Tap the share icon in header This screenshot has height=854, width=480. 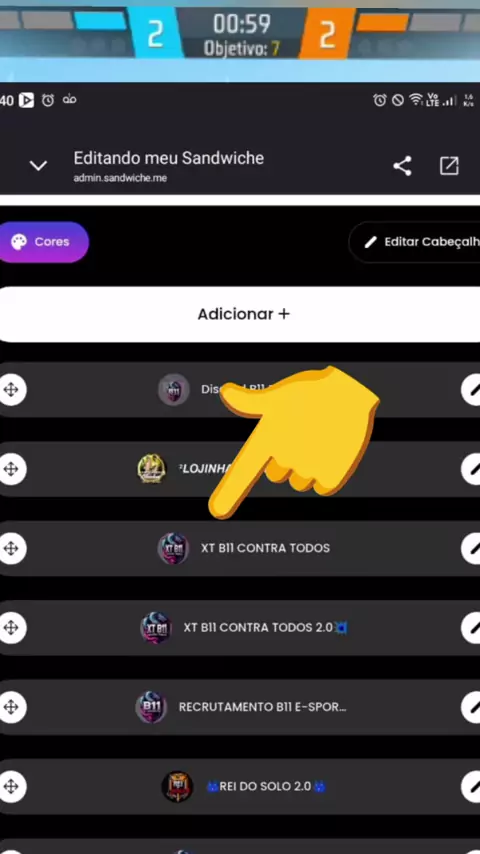point(402,166)
